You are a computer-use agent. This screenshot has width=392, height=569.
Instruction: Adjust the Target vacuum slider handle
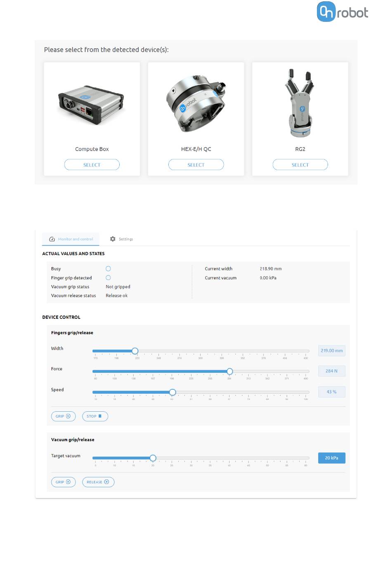pos(153,458)
